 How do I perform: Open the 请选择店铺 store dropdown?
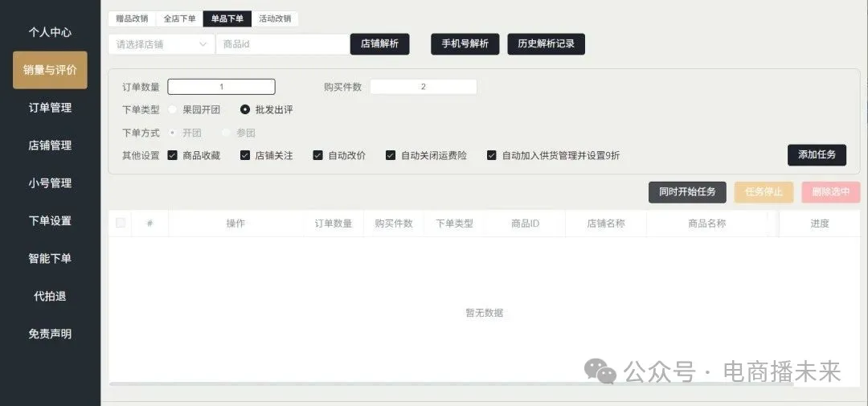161,44
